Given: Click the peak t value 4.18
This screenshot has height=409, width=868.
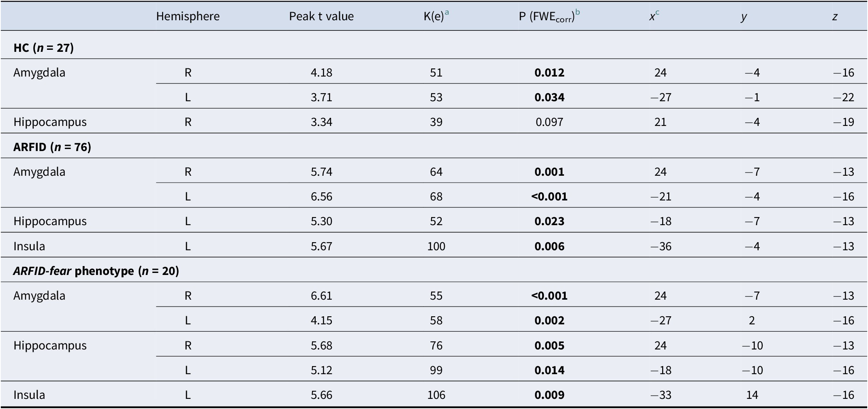Looking at the screenshot, I should (321, 72).
